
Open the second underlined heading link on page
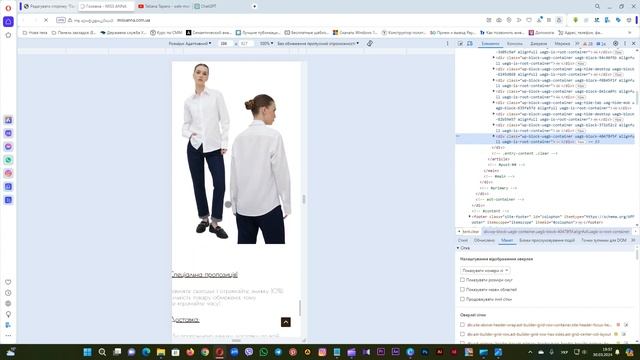point(186,319)
